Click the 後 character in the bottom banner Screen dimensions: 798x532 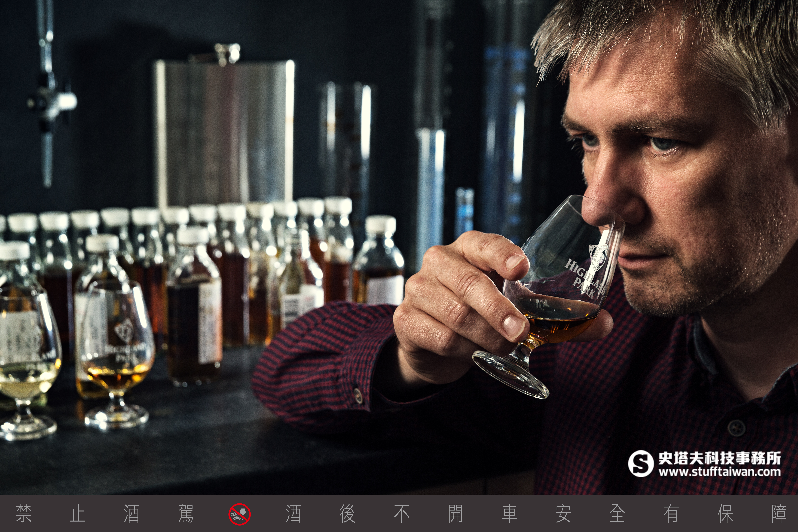pyautogui.click(x=347, y=513)
